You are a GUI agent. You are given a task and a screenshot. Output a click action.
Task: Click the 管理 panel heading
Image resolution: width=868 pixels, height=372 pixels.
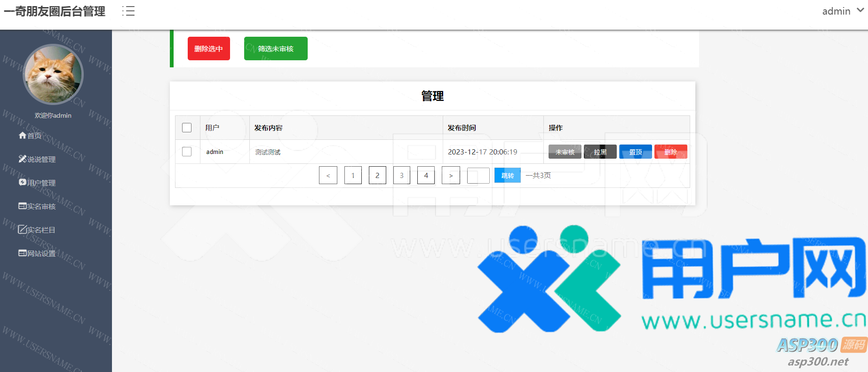[432, 96]
